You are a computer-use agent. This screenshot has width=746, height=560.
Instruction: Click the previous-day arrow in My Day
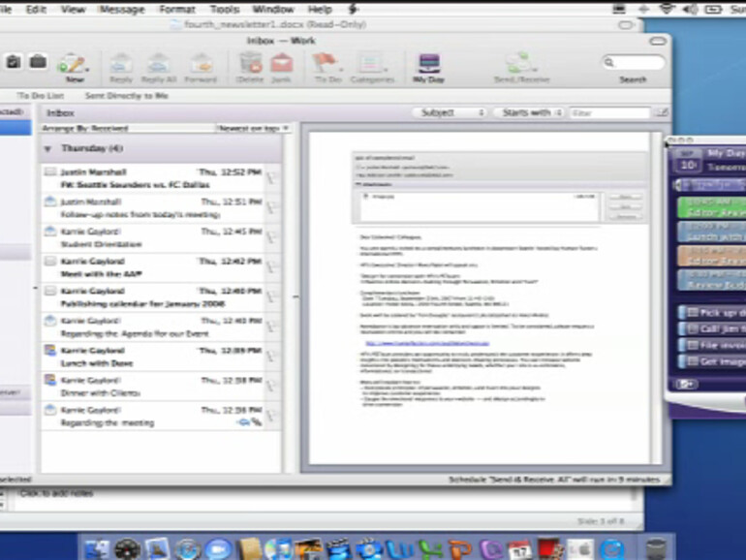tap(676, 185)
